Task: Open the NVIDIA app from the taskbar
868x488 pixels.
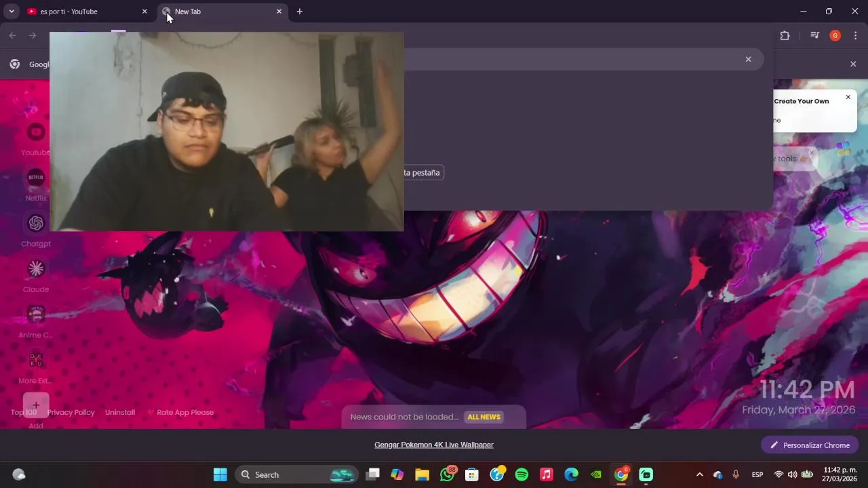Action: tap(596, 474)
